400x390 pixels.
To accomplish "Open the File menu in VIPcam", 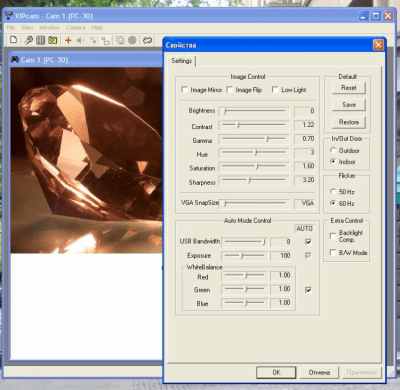I will 11,28.
